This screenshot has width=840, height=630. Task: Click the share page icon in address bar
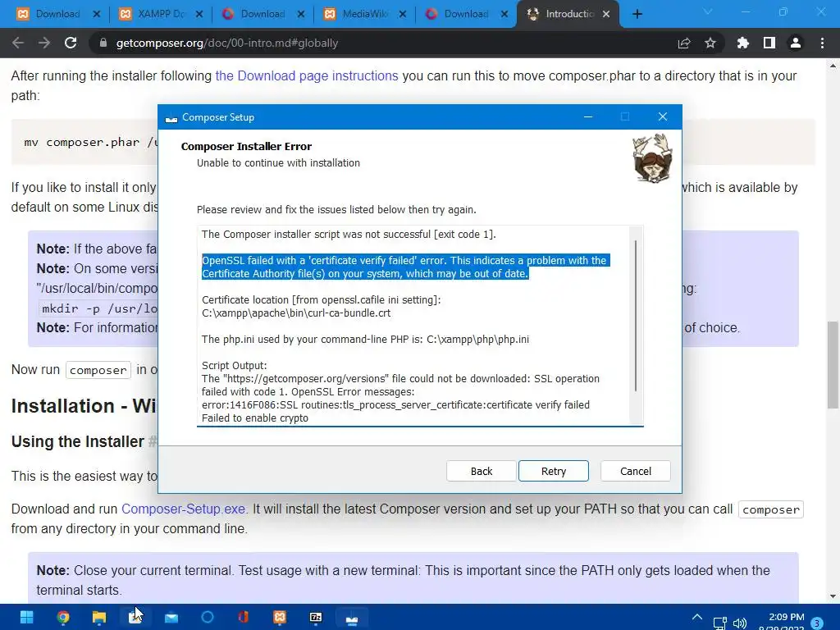pos(684,43)
